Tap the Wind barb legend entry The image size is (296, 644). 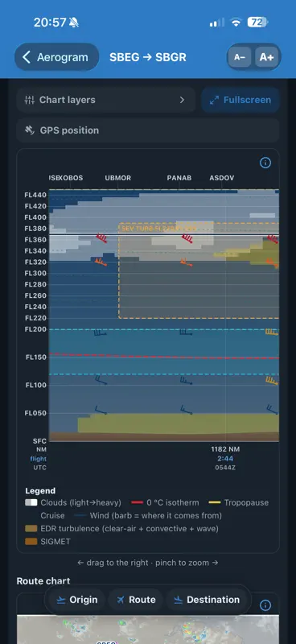(x=148, y=515)
